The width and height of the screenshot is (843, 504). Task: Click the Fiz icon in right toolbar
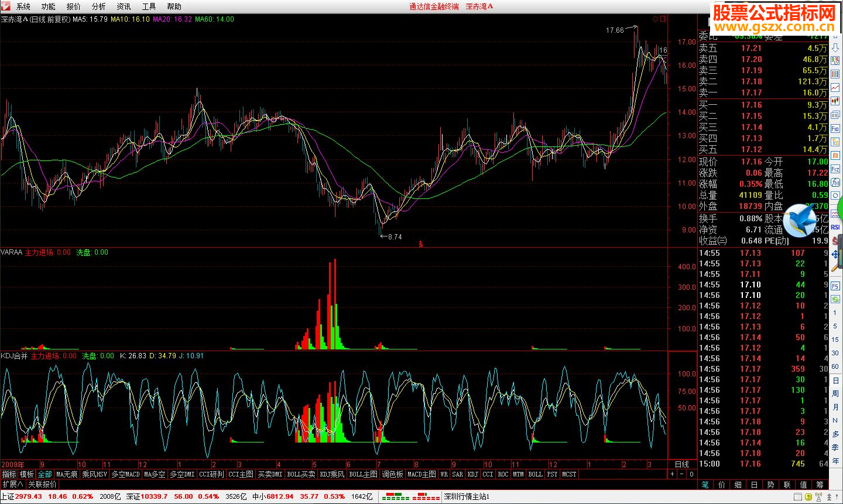(x=835, y=169)
